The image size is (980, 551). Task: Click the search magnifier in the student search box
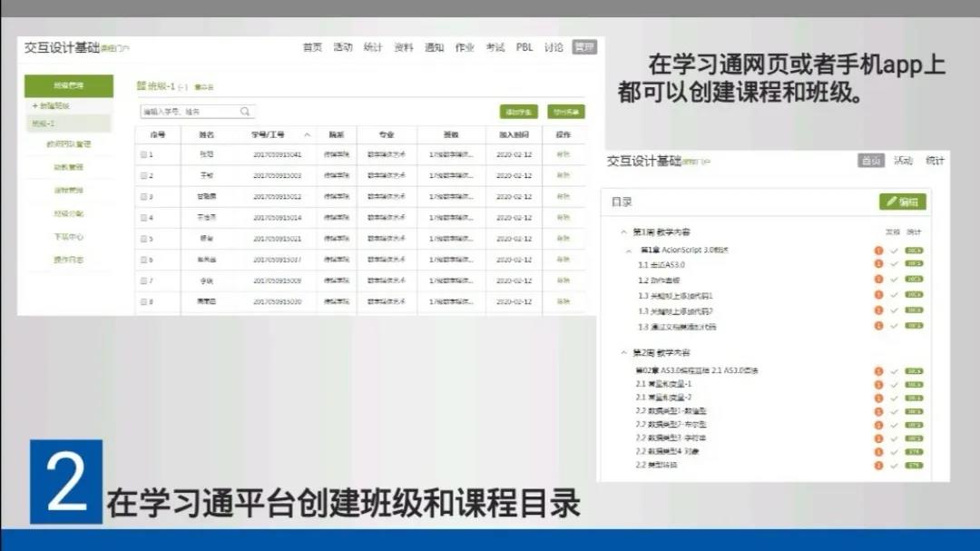[x=245, y=112]
